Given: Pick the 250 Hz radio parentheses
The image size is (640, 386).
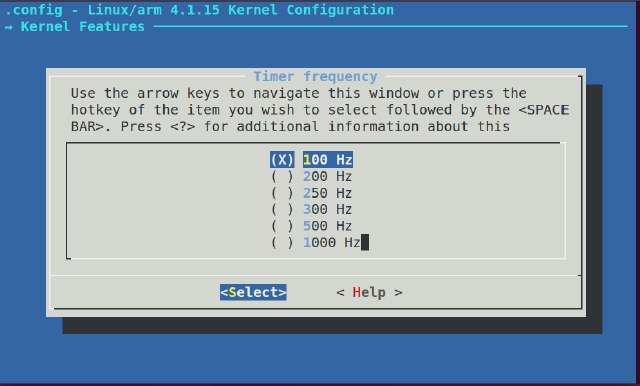Looking at the screenshot, I should coord(282,193).
